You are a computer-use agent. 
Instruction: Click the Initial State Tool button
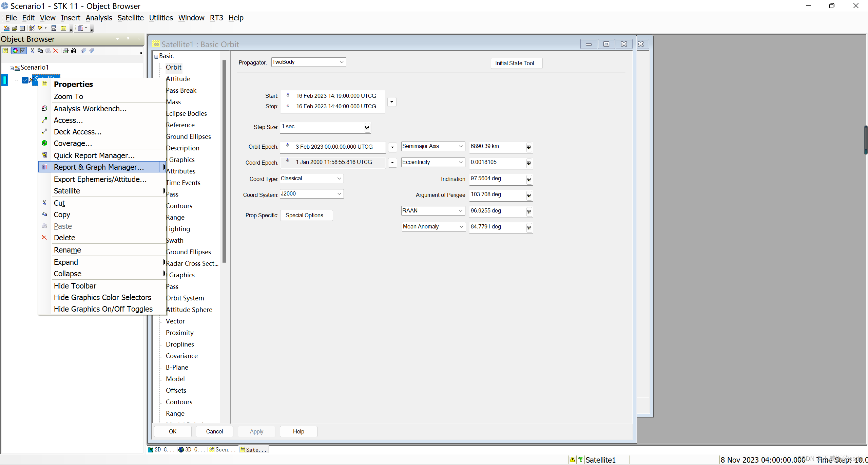pyautogui.click(x=516, y=63)
